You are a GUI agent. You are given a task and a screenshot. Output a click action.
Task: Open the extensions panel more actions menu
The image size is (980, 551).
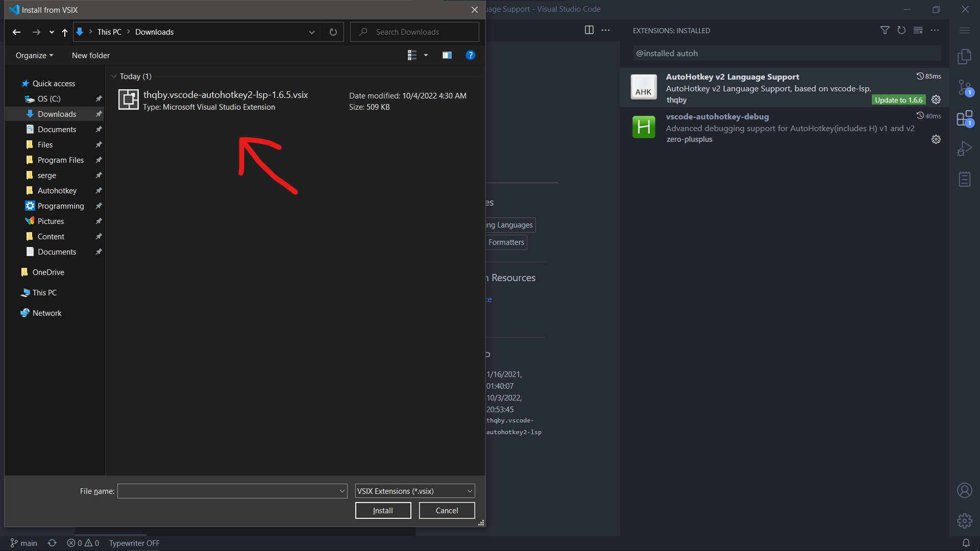click(x=936, y=30)
